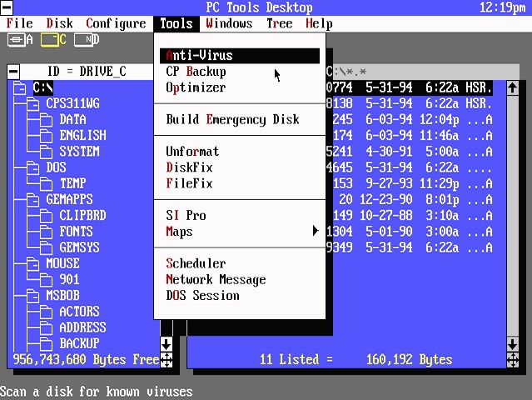Click the CPS311WG folder icon
This screenshot has width=532, height=400.
pyautogui.click(x=33, y=104)
